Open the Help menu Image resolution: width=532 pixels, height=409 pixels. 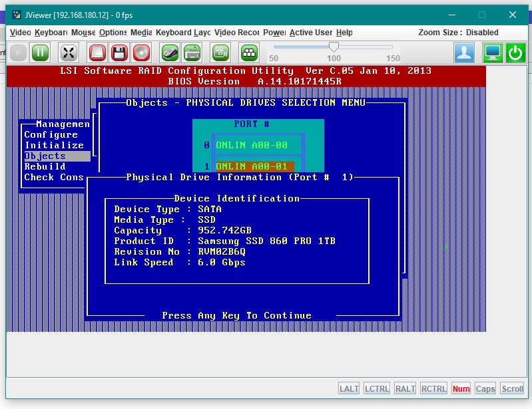(344, 33)
